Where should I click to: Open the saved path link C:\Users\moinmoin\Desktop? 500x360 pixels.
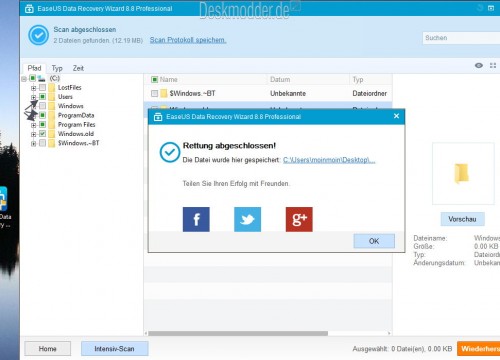coord(329,160)
